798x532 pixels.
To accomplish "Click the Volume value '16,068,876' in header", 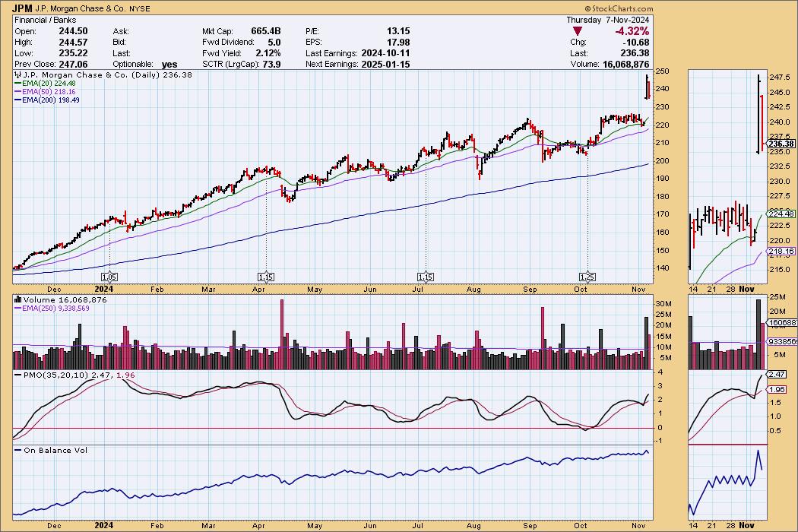I will pos(626,64).
